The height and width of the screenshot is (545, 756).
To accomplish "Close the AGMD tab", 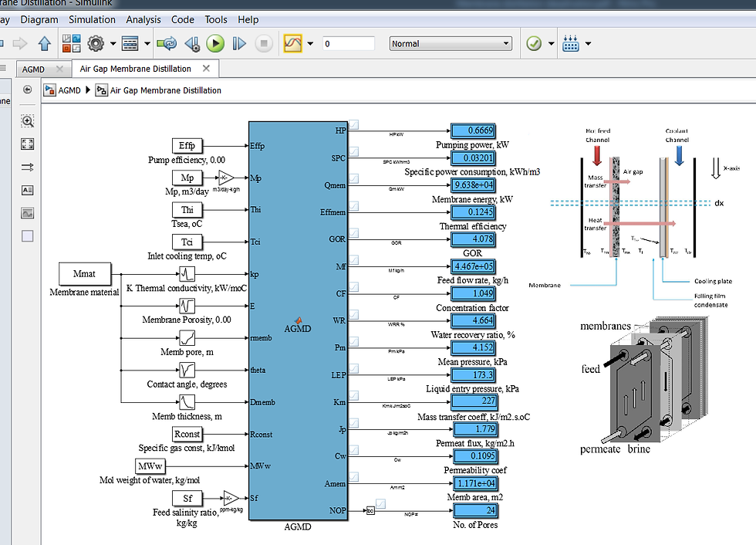I will 60,69.
